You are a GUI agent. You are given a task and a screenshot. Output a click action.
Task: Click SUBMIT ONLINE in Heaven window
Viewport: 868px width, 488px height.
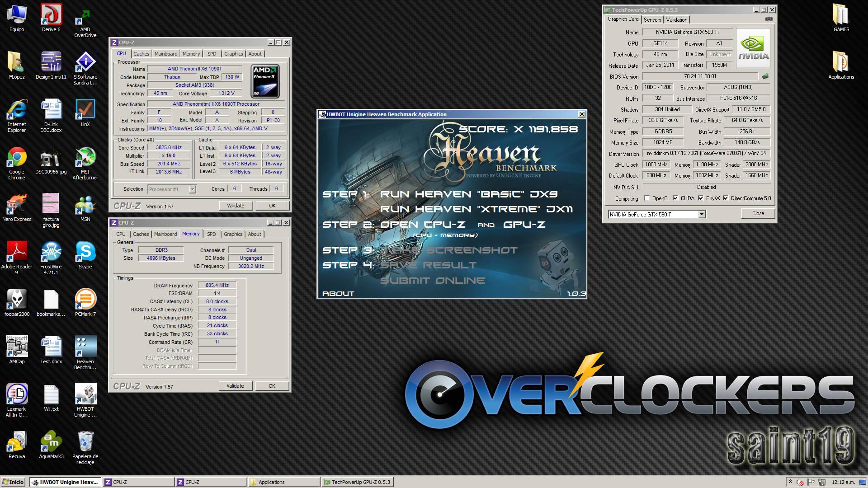coord(433,281)
